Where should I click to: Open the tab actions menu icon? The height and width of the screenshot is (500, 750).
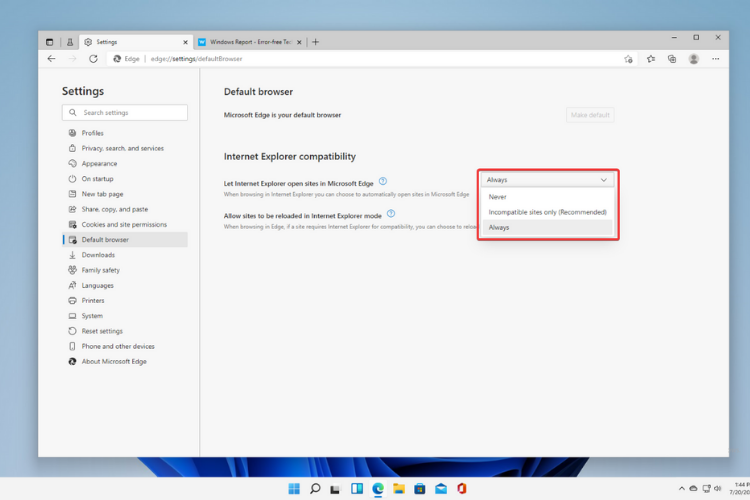pyautogui.click(x=50, y=42)
